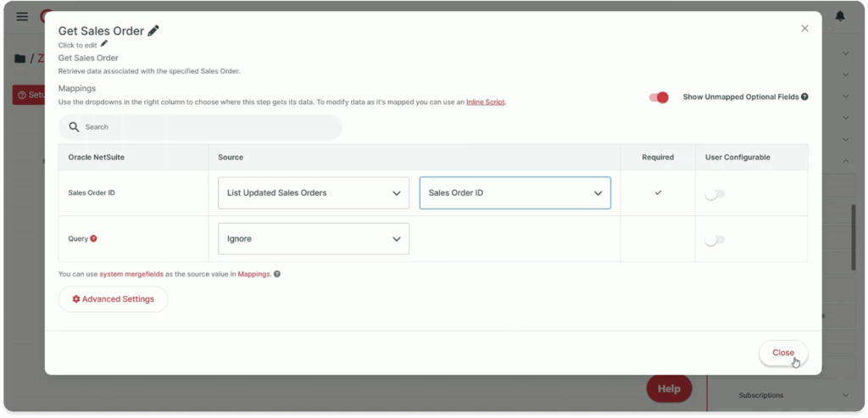Open the Ignore dropdown for Query

(314, 239)
